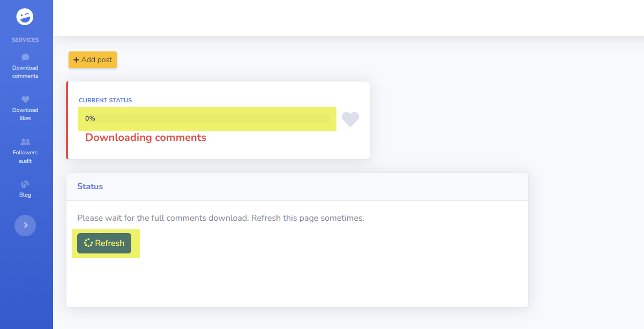The height and width of the screenshot is (329, 644).
Task: Click the 'Please wait for the full comments' message
Action: (x=220, y=218)
